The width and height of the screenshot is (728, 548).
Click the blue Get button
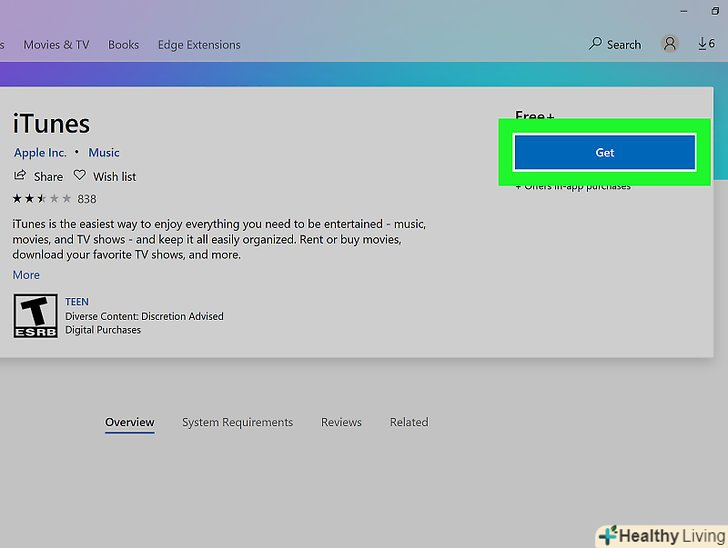click(x=604, y=152)
